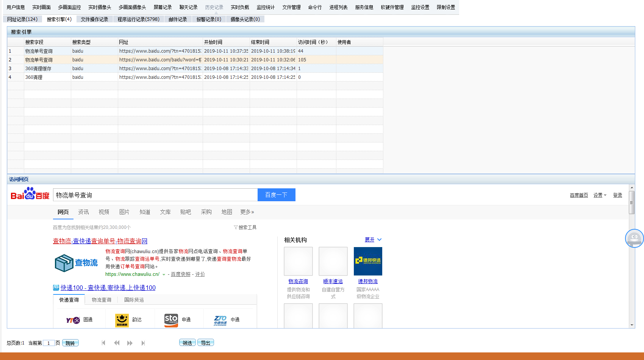Open the 设置 dropdown on Baidu page
Screen dimensions: 644x360
point(600,195)
